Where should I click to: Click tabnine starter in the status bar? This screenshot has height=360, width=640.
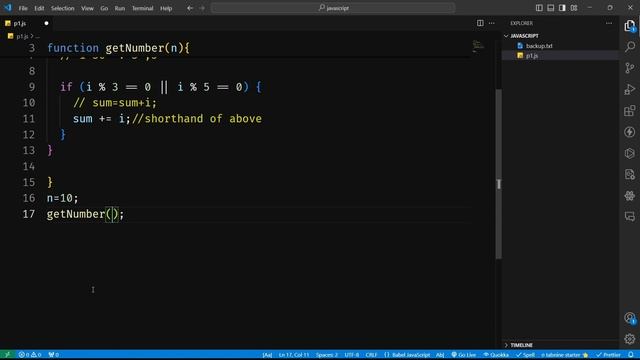tap(565, 355)
